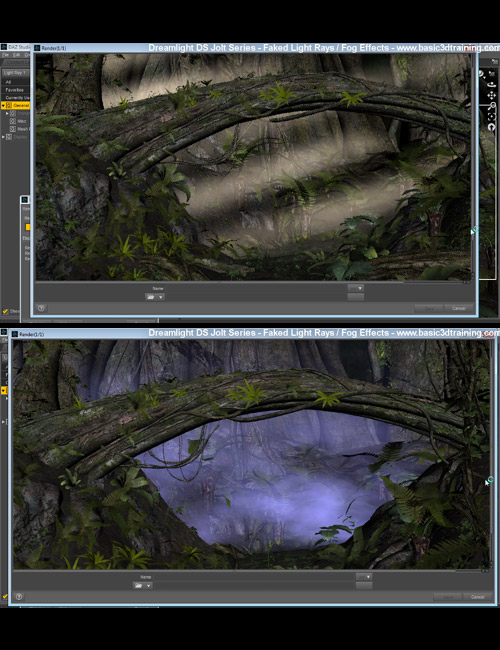This screenshot has height=650, width=500.
Task: Select the Misc property group
Action: tap(19, 121)
